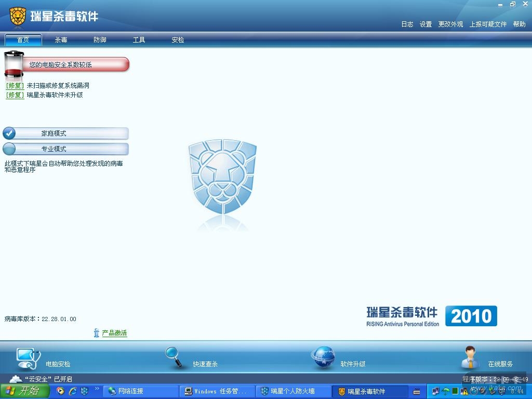The height and width of the screenshot is (399, 532).
Task: Click the 瑞星杀毒软件 taskbar button
Action: 370,391
